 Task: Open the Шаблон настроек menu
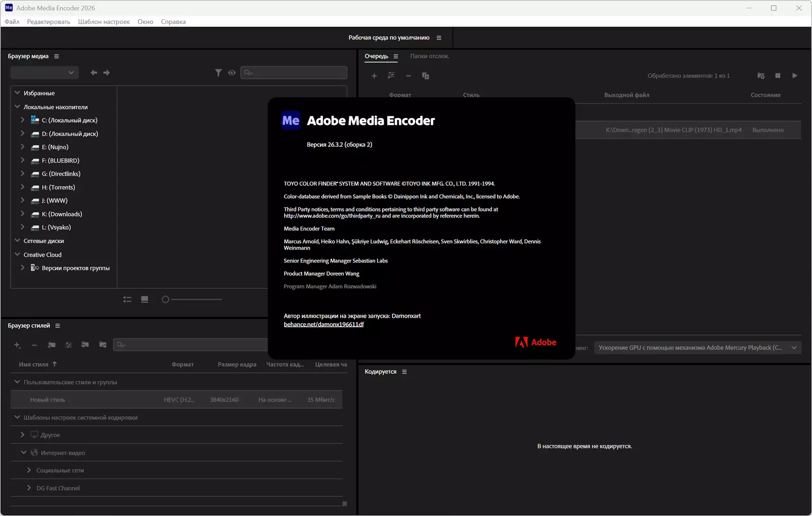point(104,22)
